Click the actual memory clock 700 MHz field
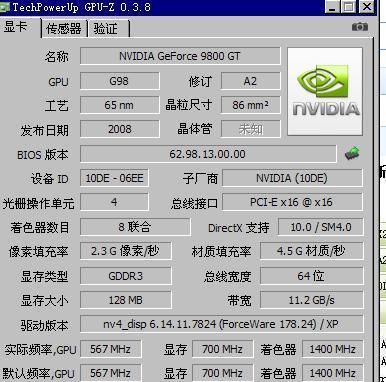This screenshot has height=382, width=386. pyautogui.click(x=222, y=349)
